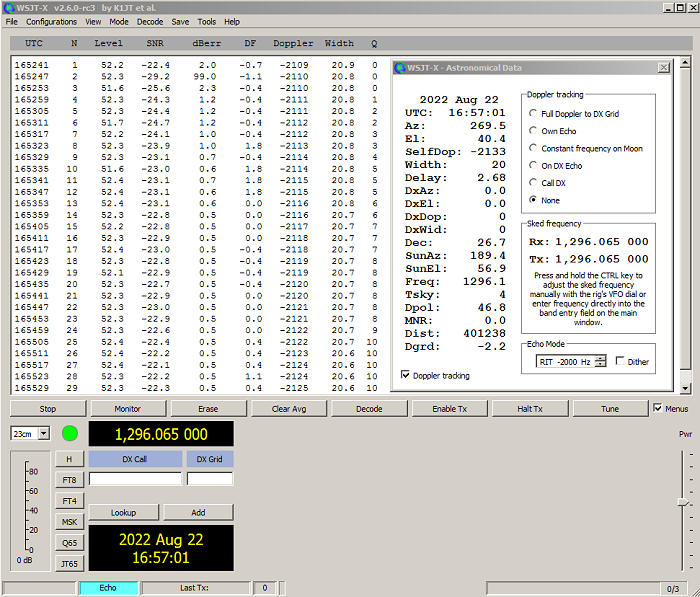Screen dimensions: 700x597
Task: Click the Last Tx status field
Action: 195,588
